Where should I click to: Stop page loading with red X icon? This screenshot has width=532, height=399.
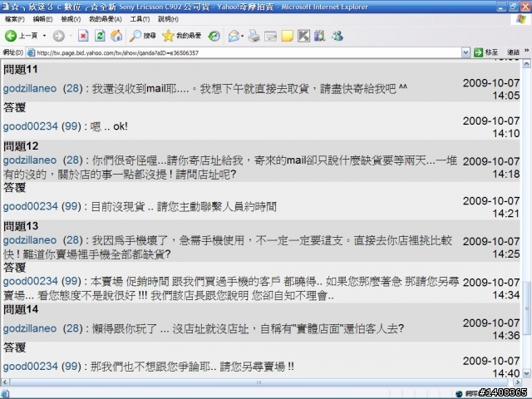(83, 36)
